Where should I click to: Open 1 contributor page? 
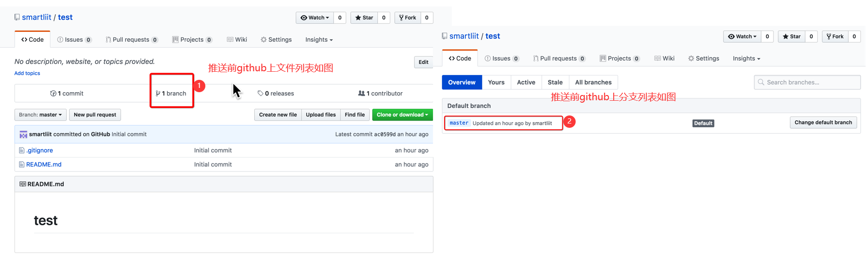[380, 94]
